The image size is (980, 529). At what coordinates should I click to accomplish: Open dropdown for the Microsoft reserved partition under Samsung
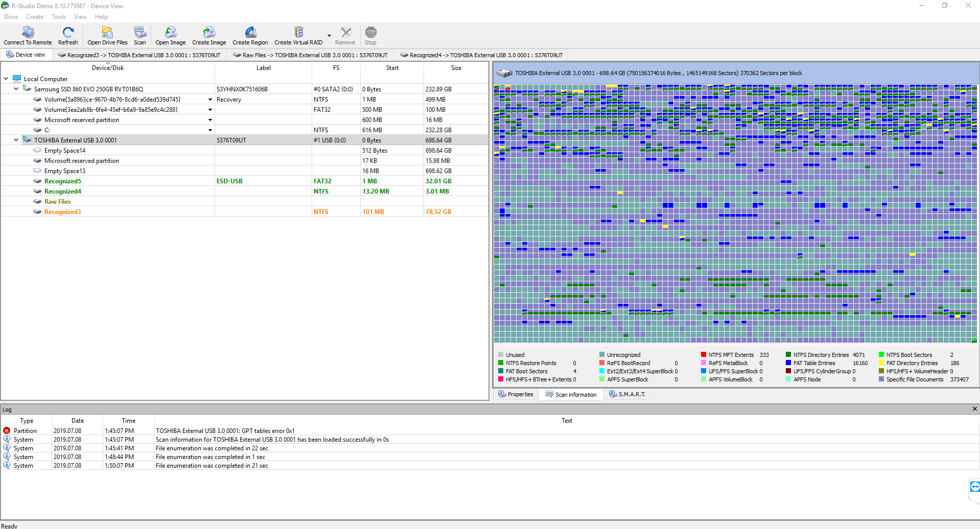210,120
